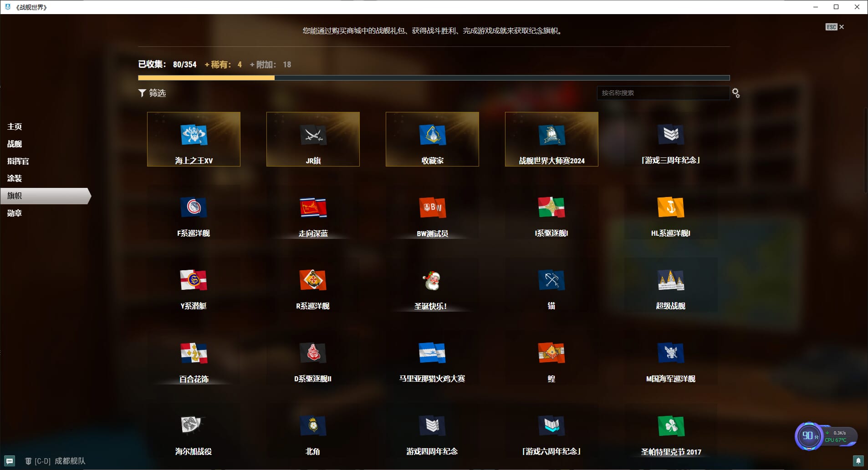
Task: Switch to the 战舰 section
Action: coord(15,144)
